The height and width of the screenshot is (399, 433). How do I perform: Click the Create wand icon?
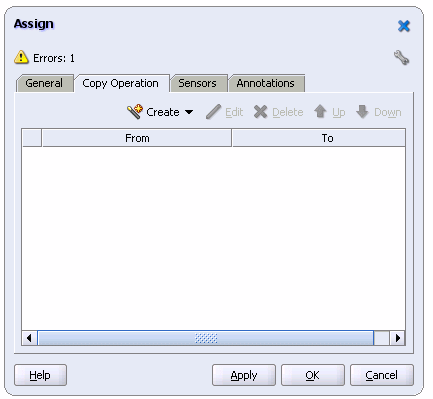click(135, 112)
